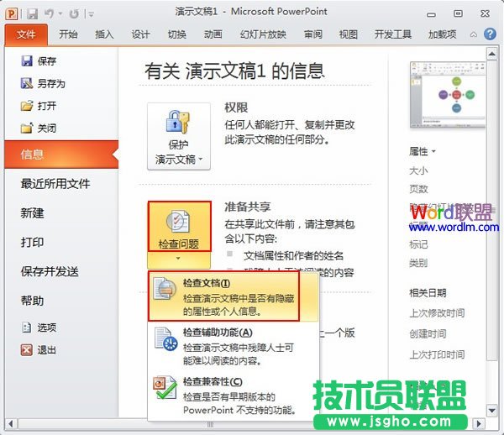
Task: Click the PowerPoint application icon in title bar
Action: (x=11, y=13)
